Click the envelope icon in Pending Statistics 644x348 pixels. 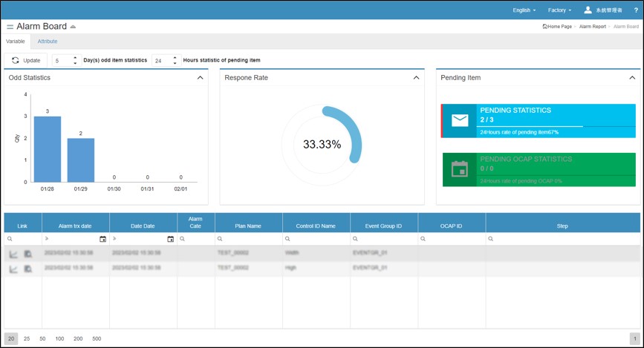[460, 121]
